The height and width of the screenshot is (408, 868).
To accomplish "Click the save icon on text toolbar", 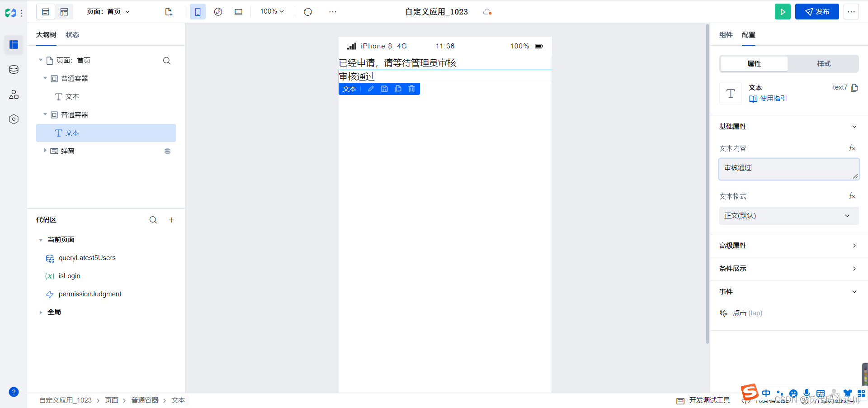I will [x=384, y=89].
